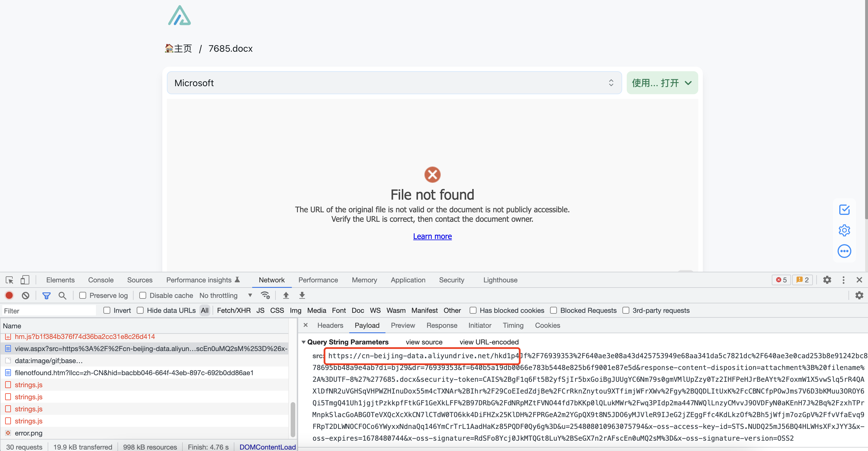Open DevTools settings gear icon
The image size is (868, 451).
tap(827, 280)
